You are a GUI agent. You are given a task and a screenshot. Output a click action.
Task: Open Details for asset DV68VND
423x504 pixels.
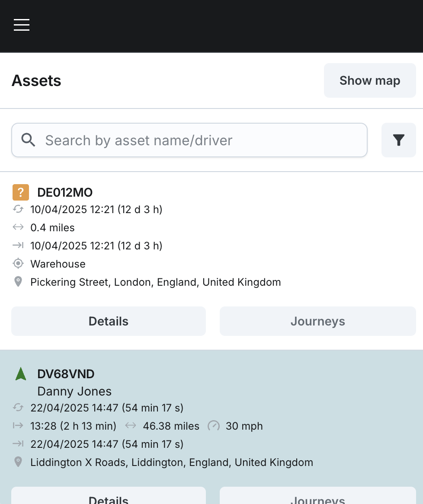[109, 497]
